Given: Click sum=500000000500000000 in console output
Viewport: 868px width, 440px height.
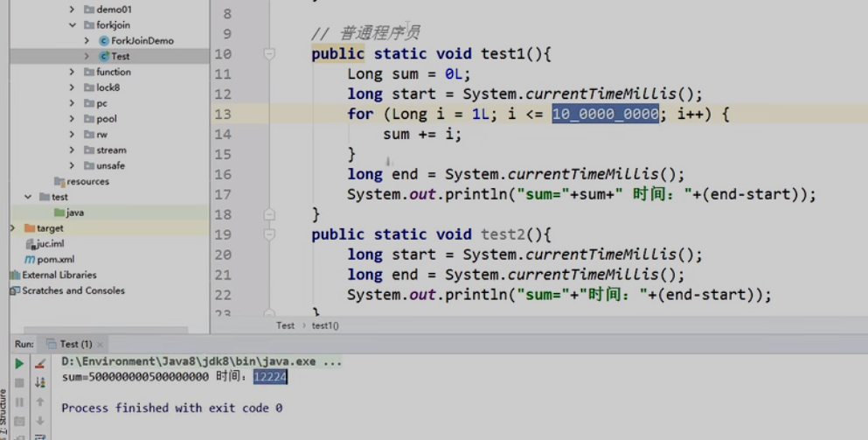Looking at the screenshot, I should pyautogui.click(x=135, y=377).
